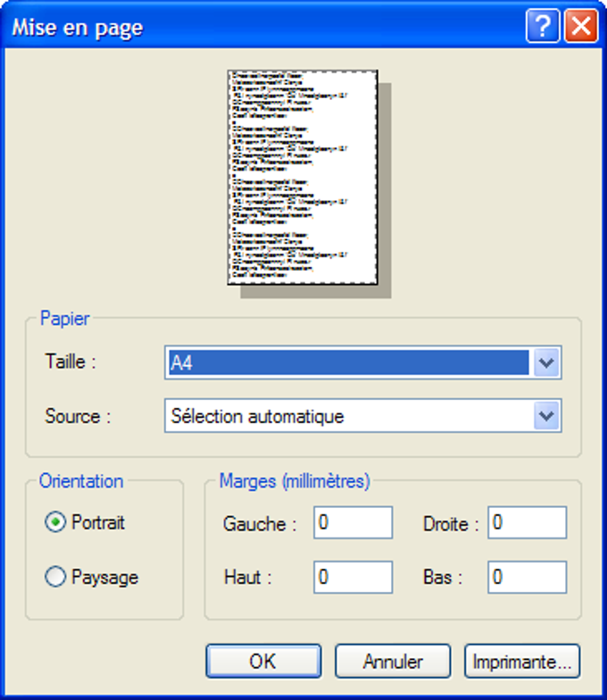Click the Haut : label
This screenshot has width=607, height=700.
(x=248, y=577)
